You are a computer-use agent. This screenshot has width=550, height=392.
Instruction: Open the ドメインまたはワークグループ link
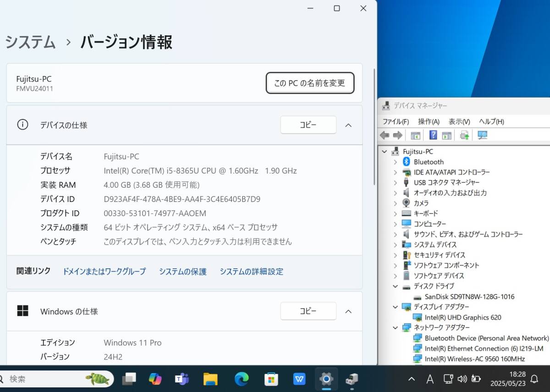(x=104, y=272)
